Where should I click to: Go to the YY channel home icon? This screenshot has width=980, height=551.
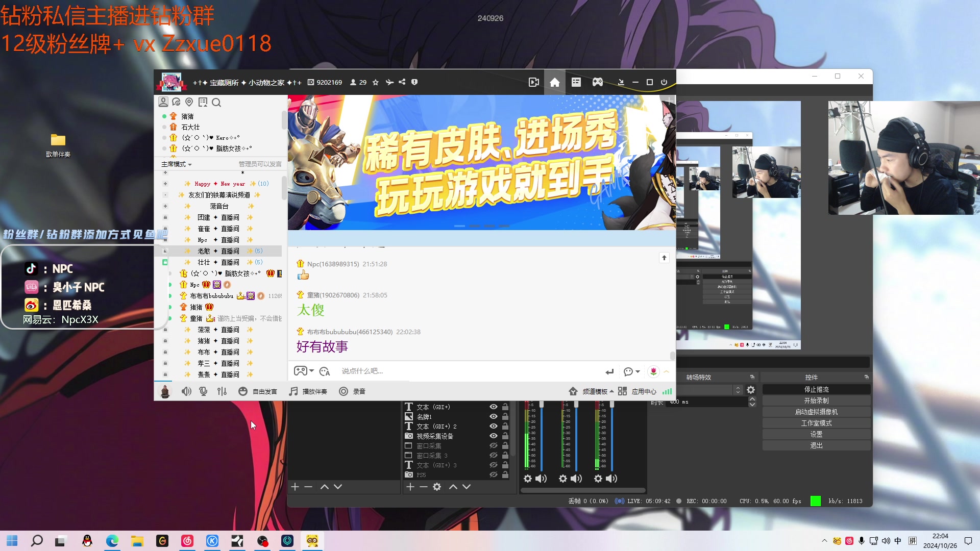pos(555,82)
